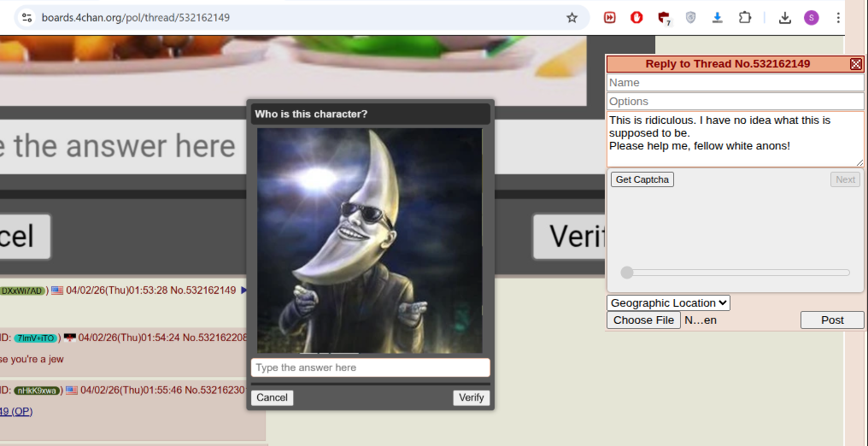Screen dimensions: 868x446
Task: Open the gray shield extension icon
Action: [690, 18]
